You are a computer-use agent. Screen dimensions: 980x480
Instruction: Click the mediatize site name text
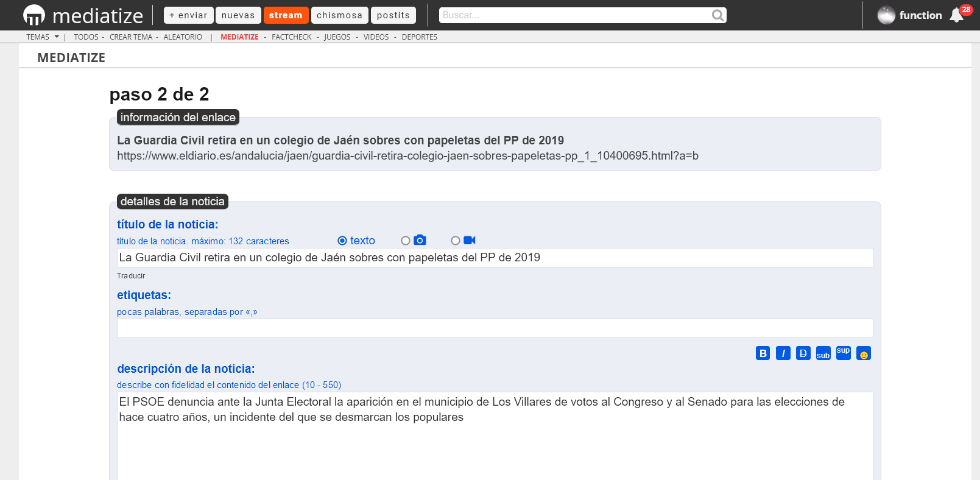98,16
